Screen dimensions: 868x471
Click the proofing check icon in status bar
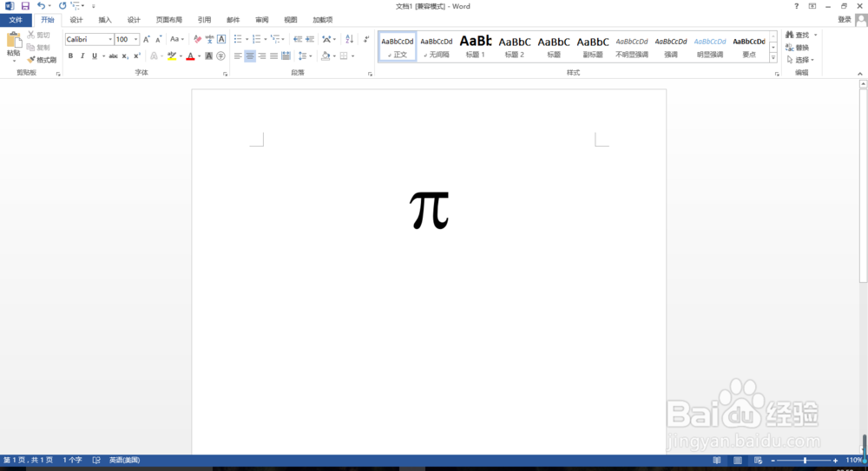[96, 461]
